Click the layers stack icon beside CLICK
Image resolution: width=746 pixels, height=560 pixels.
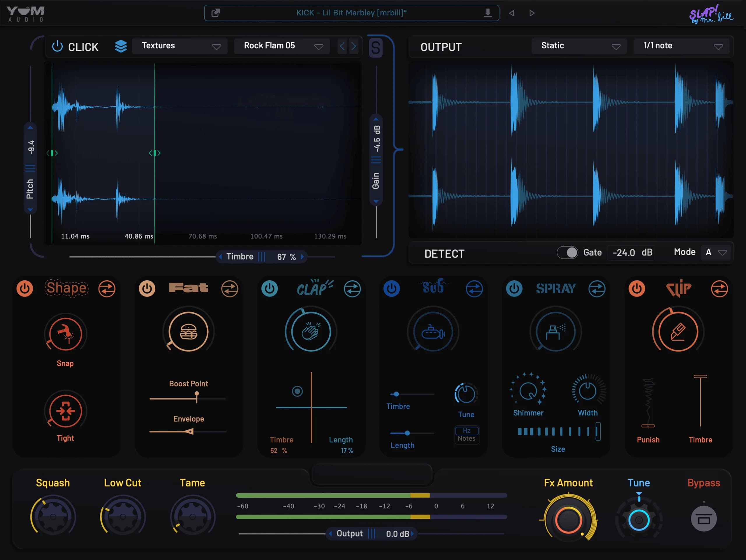(121, 46)
